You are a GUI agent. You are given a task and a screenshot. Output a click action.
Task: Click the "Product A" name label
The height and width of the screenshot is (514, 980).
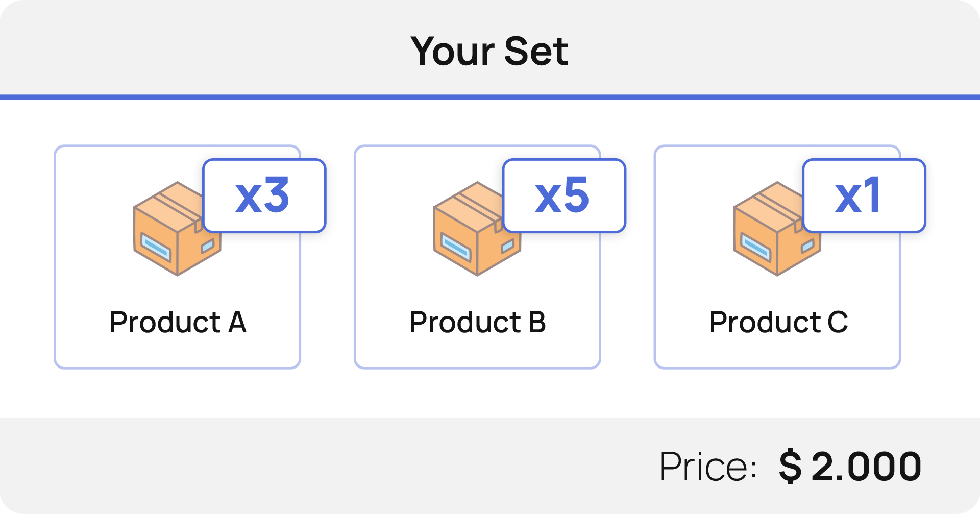tap(178, 322)
